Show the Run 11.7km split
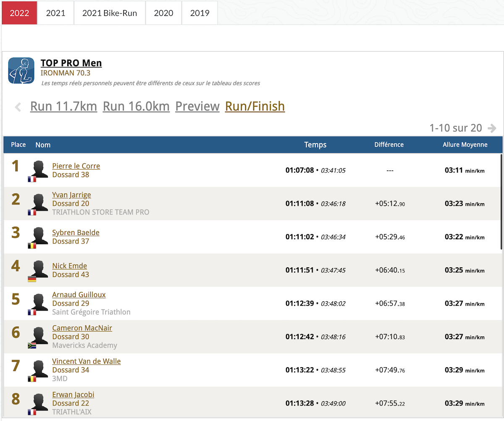The width and height of the screenshot is (504, 421). point(63,106)
